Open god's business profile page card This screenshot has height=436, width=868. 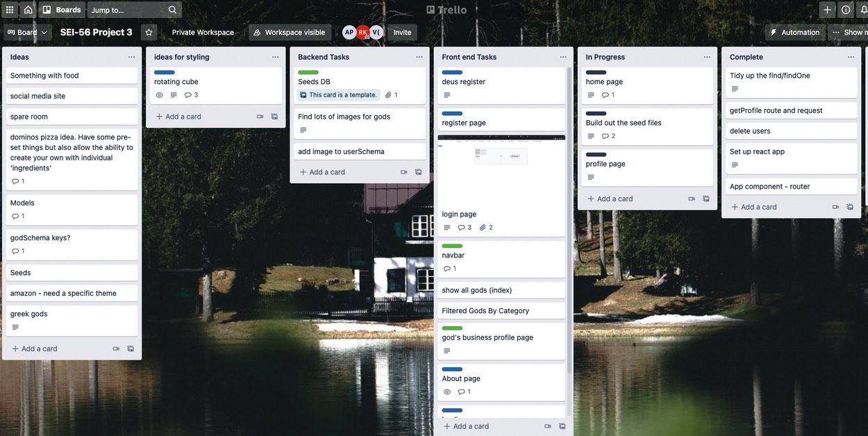pyautogui.click(x=501, y=342)
